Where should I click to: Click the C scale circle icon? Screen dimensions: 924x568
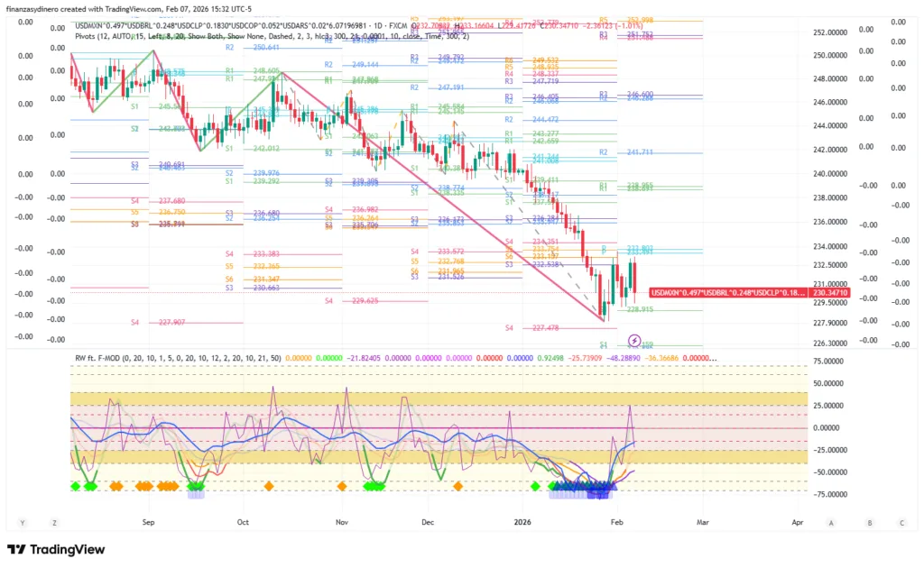coord(901,522)
